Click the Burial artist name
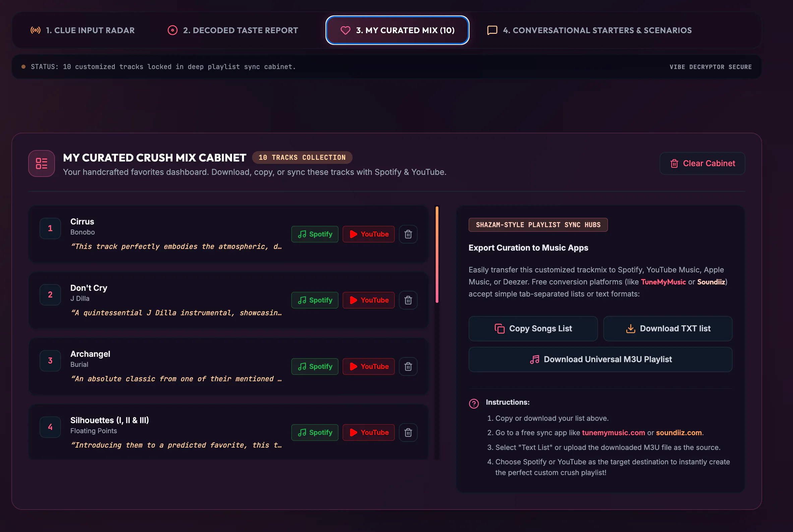The image size is (793, 532). tap(79, 364)
